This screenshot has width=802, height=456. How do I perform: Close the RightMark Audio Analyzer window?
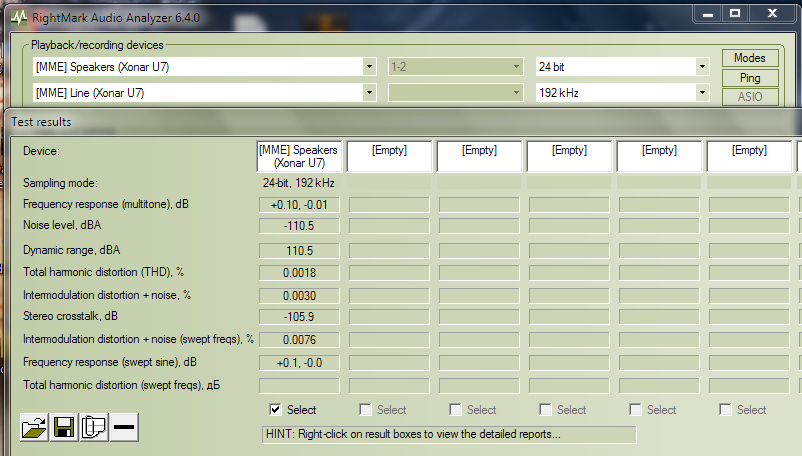click(773, 14)
